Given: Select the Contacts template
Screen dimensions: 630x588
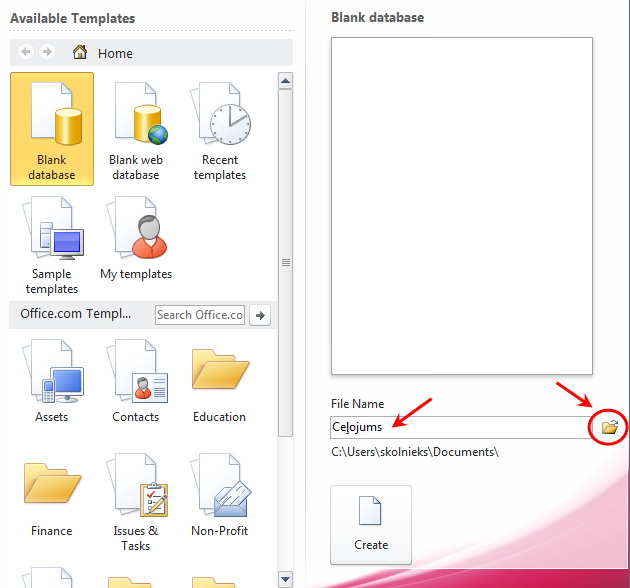Looking at the screenshot, I should pyautogui.click(x=136, y=380).
